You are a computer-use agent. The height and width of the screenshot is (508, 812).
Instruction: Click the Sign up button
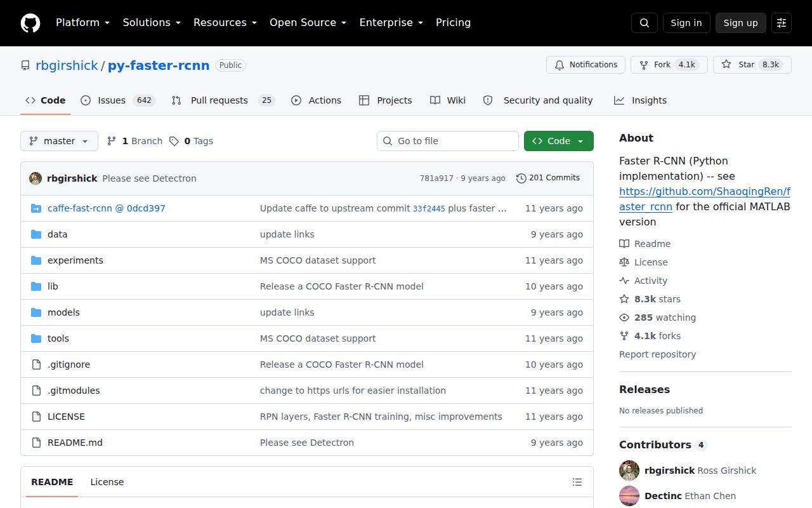click(x=741, y=23)
